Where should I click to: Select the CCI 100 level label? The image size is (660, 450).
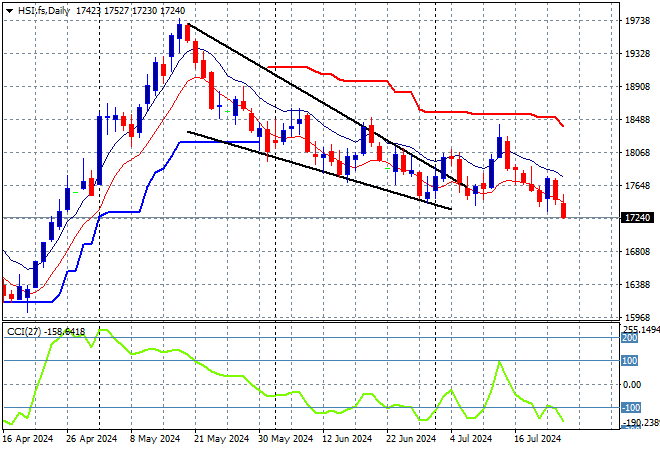coord(630,361)
